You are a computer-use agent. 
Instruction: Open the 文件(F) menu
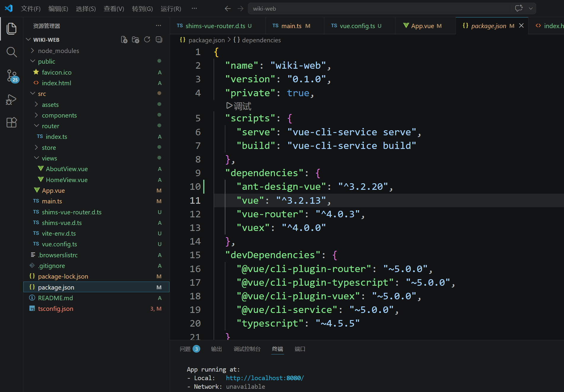coord(31,9)
